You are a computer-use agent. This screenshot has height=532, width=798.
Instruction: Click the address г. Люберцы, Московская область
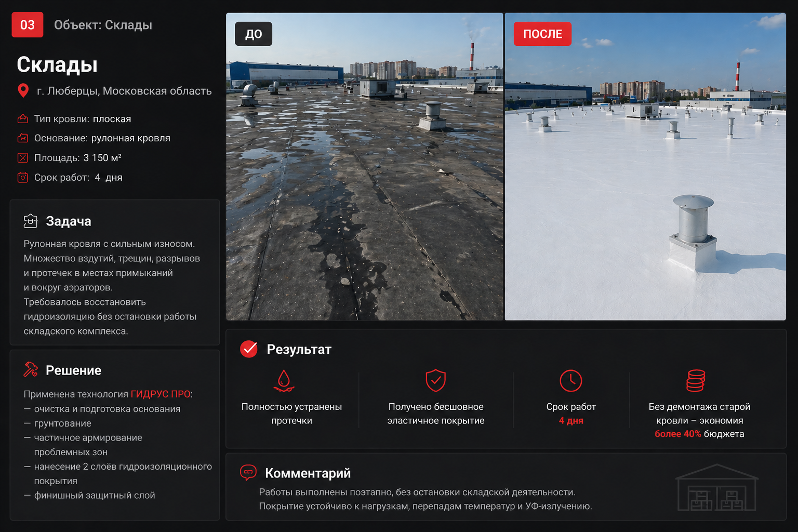pos(124,91)
